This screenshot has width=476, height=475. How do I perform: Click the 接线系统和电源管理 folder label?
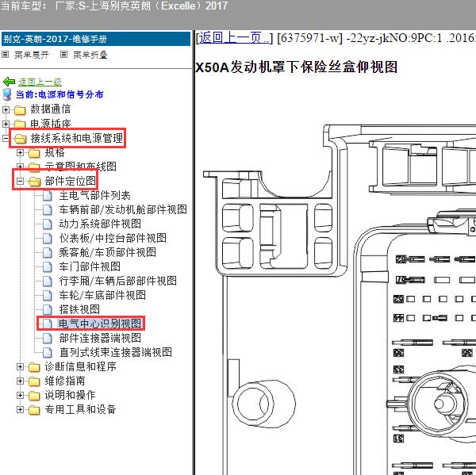[77, 139]
